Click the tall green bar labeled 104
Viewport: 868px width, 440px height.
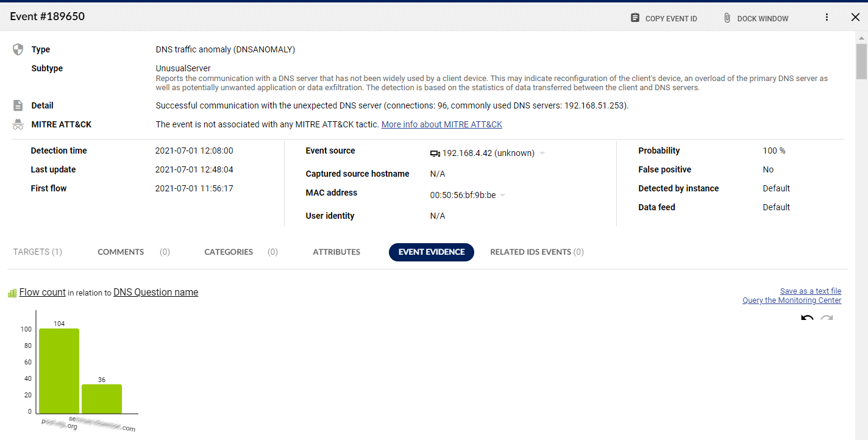tap(59, 371)
